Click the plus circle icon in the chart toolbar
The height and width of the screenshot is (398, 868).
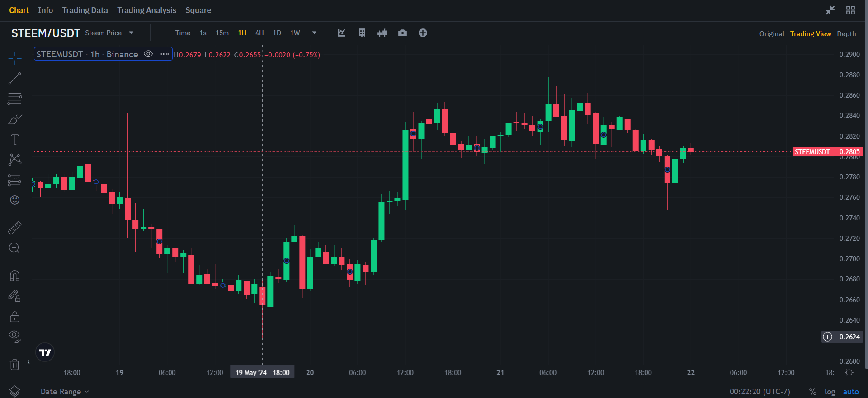tap(423, 33)
